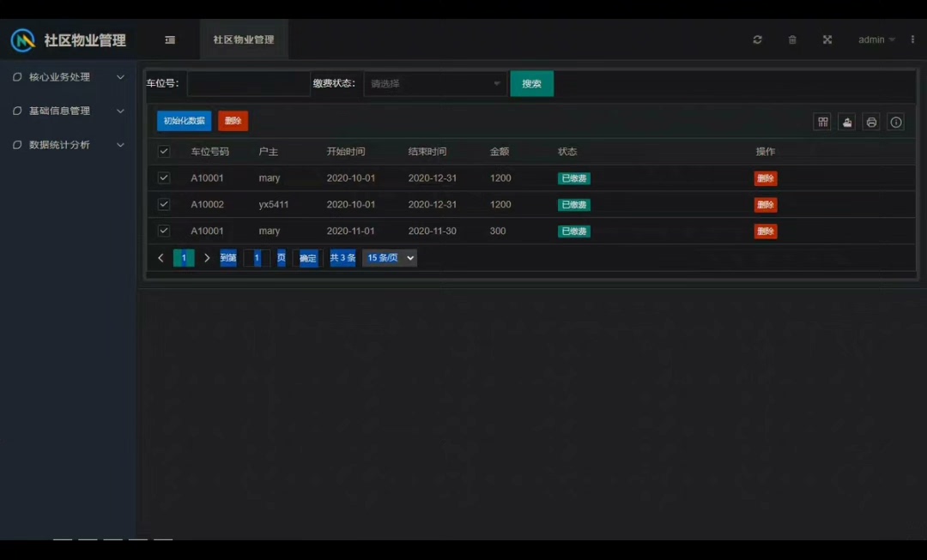This screenshot has width=927, height=560.
Task: Click the 搜索 search button
Action: point(531,83)
